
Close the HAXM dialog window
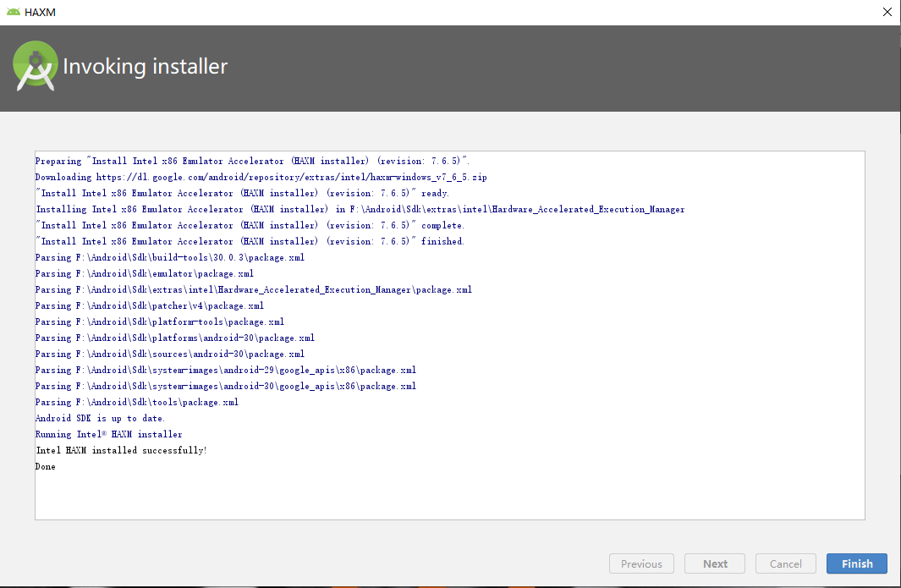[x=887, y=12]
